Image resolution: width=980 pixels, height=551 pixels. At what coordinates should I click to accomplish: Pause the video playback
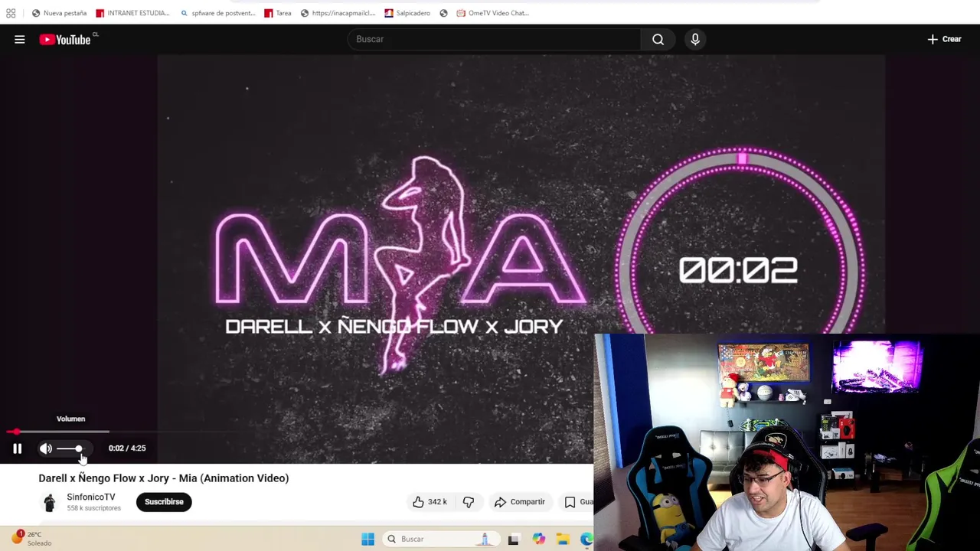pos(17,448)
